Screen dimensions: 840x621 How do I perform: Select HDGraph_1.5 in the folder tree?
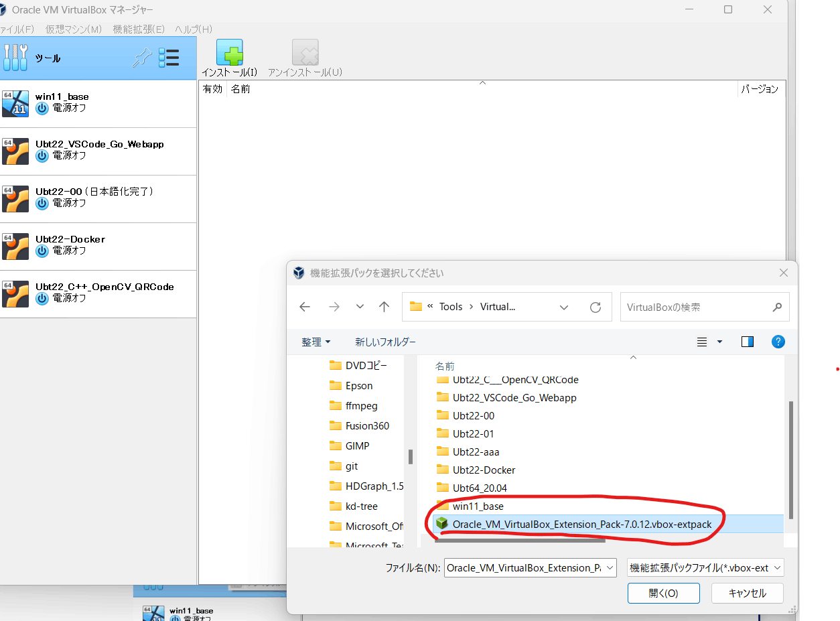click(374, 486)
